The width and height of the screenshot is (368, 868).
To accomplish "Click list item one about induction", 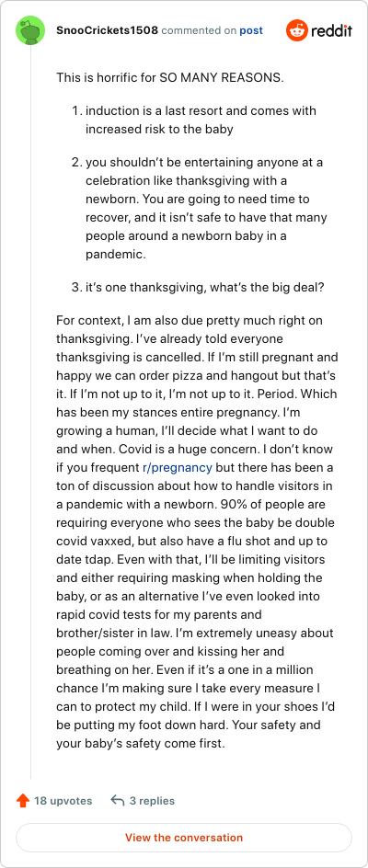I will coord(201,120).
